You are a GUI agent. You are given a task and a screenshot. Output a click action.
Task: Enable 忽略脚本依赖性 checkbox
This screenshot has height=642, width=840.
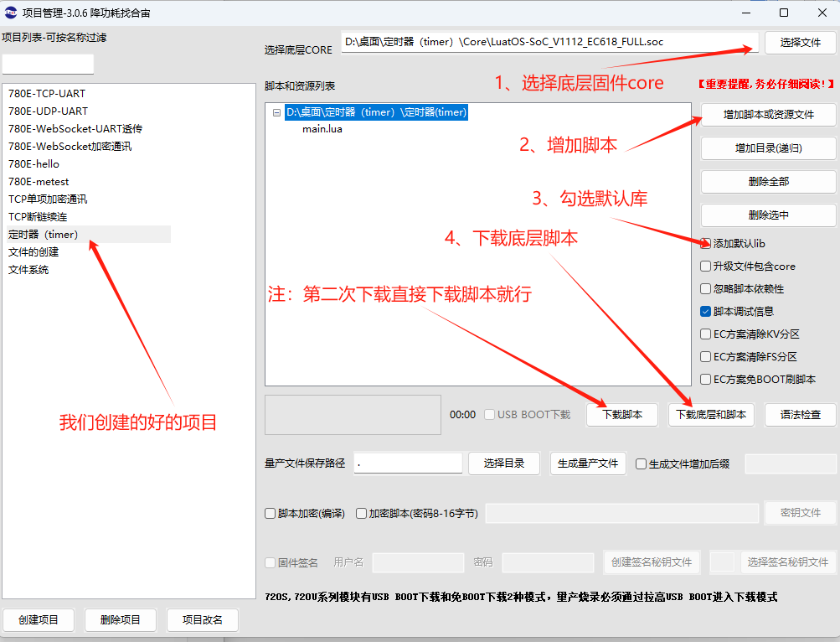tap(705, 288)
